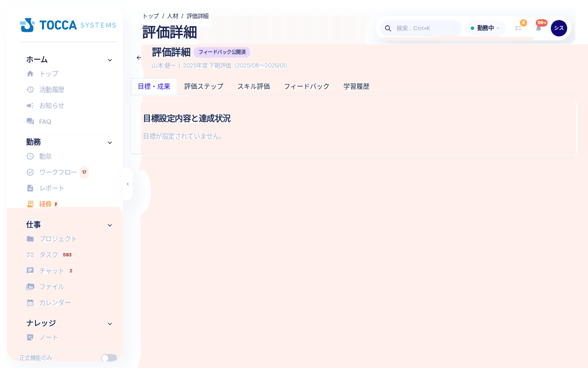Click the search magnifier icon

point(388,28)
